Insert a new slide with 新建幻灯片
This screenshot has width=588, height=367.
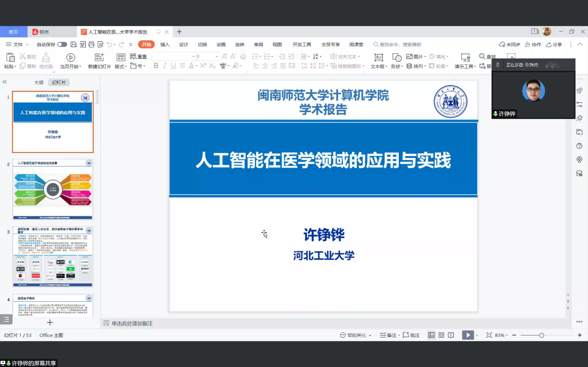[99, 61]
